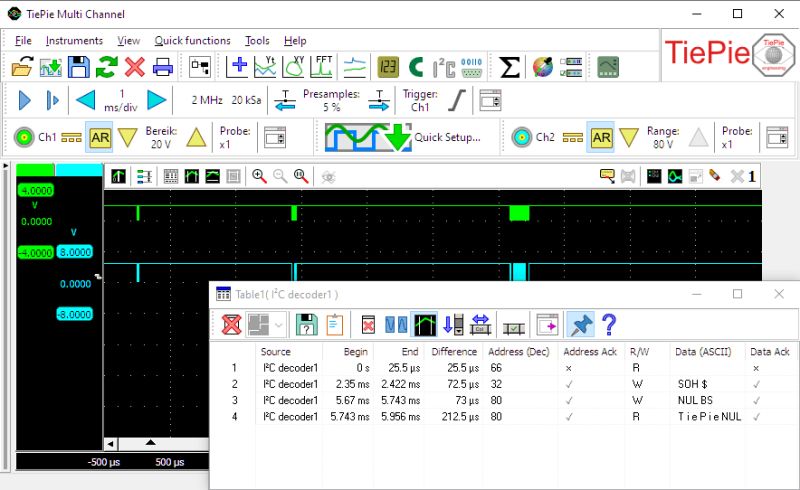The width and height of the screenshot is (800, 490).
Task: Toggle Ch1 on or off
Action: click(x=23, y=137)
